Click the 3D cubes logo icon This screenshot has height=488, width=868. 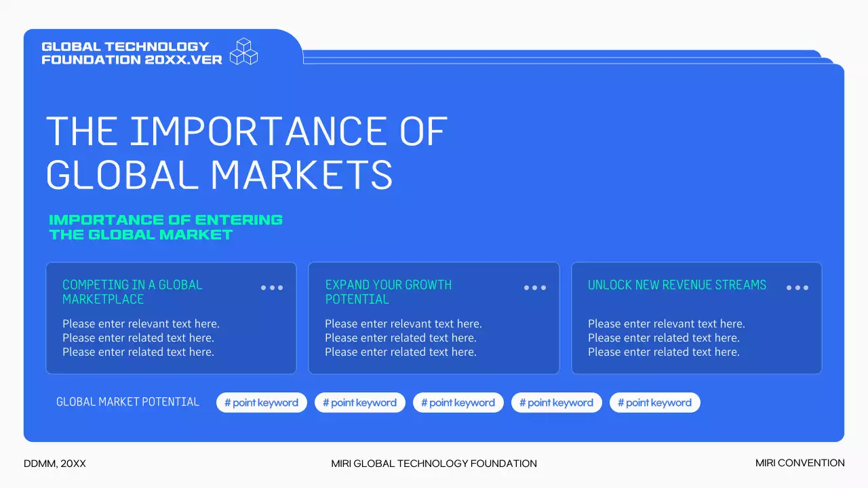tap(244, 52)
